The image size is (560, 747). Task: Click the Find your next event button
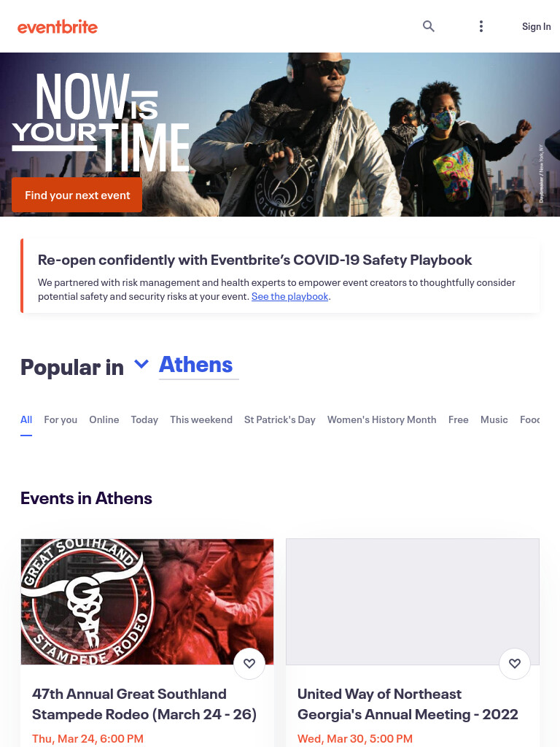click(x=77, y=195)
